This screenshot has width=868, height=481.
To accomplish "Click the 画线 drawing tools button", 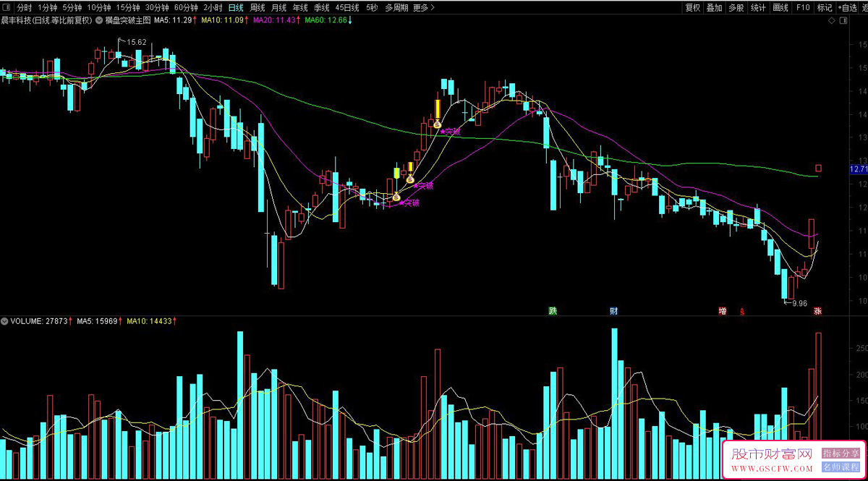I will pos(780,7).
